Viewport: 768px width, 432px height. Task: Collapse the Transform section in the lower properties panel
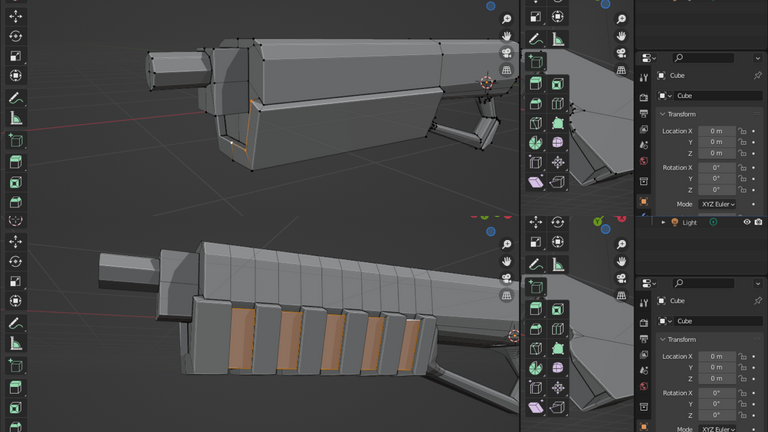[663, 339]
